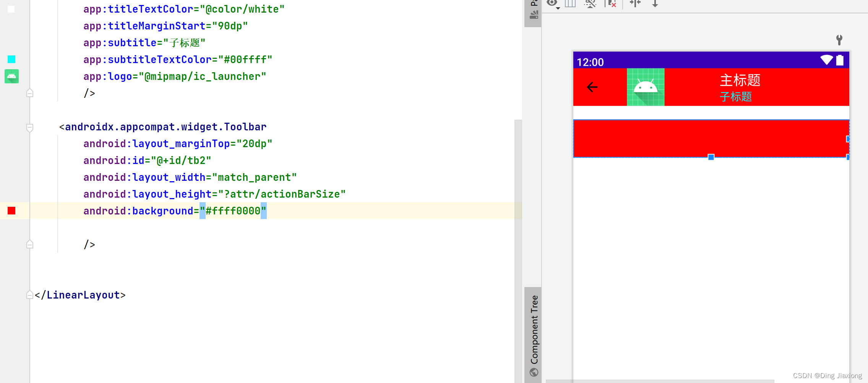Toggle autoconnect to parent icon
868x383 pixels.
click(x=591, y=4)
